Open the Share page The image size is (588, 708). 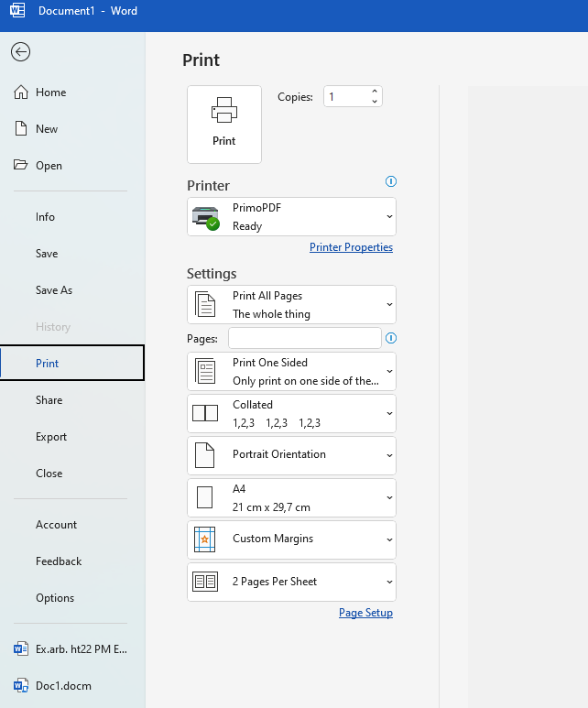point(72,400)
